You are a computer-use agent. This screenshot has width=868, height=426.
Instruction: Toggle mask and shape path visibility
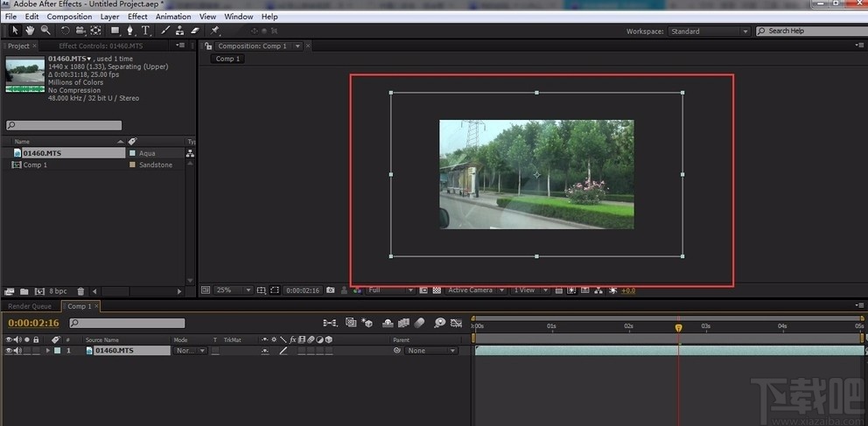click(275, 290)
